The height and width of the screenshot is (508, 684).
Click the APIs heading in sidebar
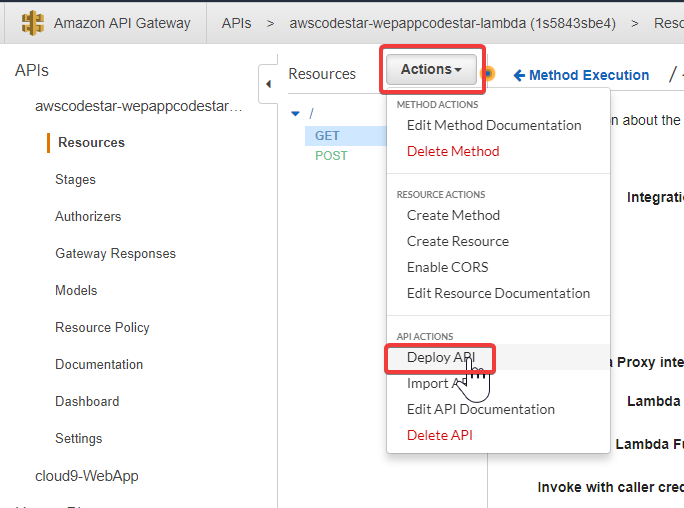pyautogui.click(x=31, y=70)
